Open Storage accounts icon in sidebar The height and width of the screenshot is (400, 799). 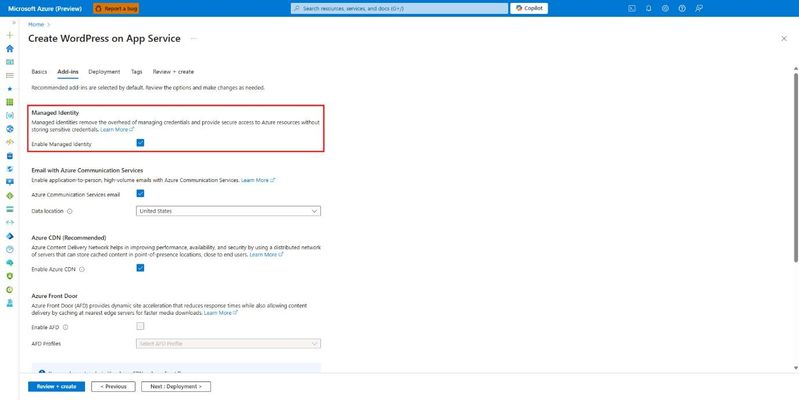tap(9, 209)
